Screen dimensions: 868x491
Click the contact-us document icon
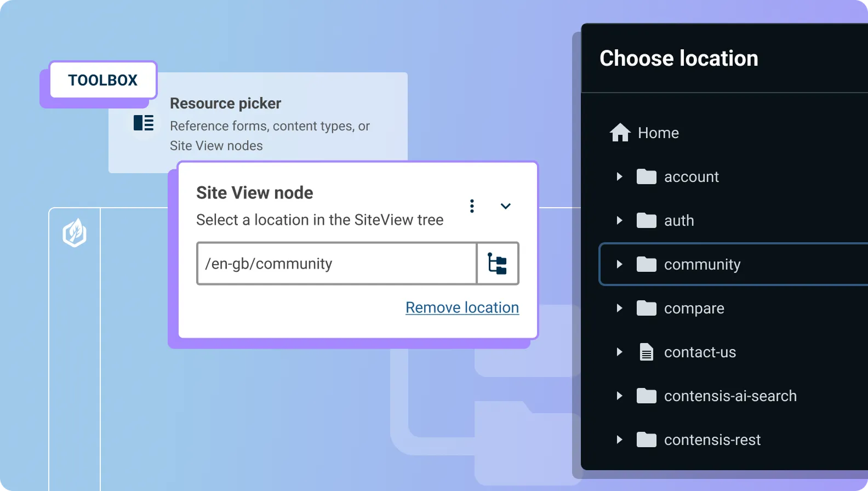click(x=647, y=352)
